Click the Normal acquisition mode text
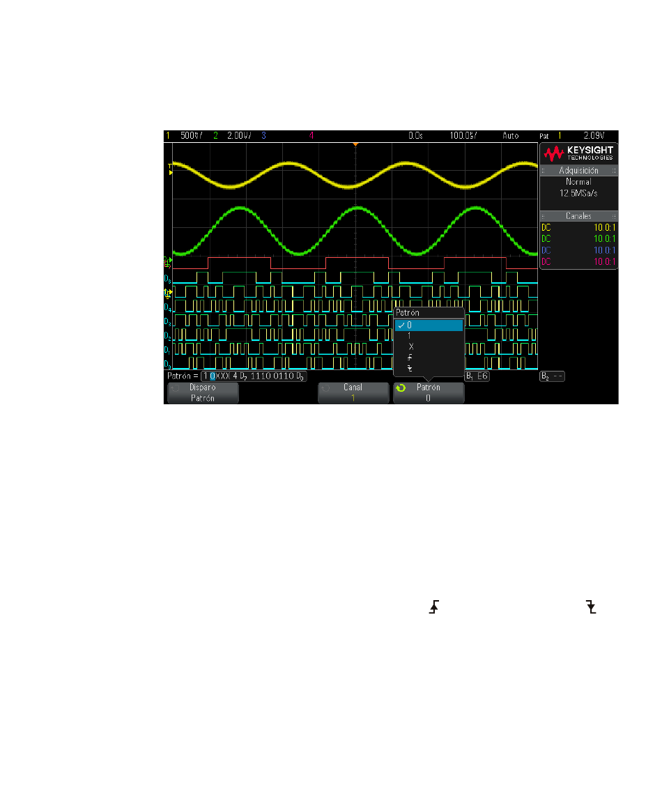 578,182
